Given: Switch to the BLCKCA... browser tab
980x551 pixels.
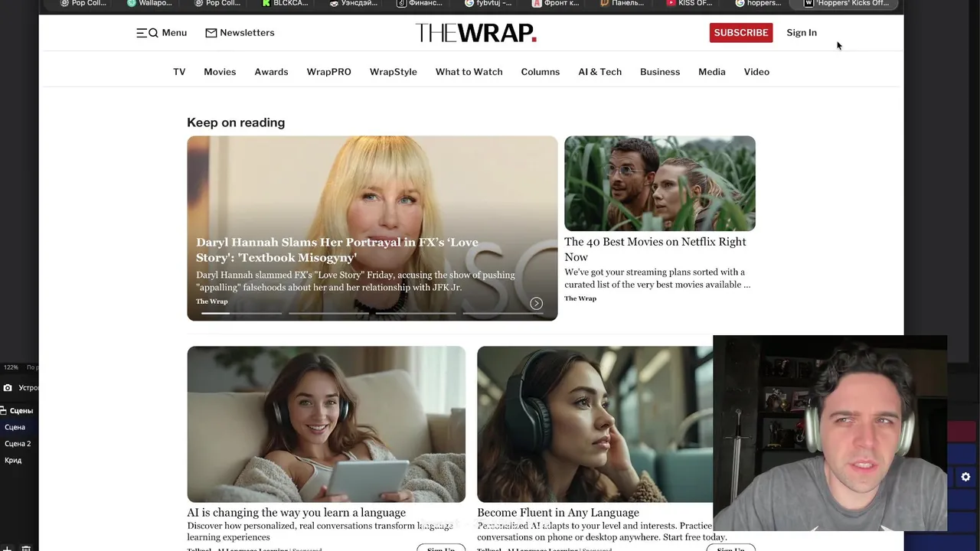Looking at the screenshot, I should click(285, 3).
